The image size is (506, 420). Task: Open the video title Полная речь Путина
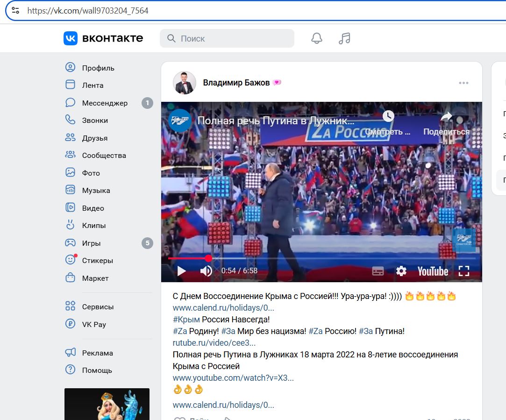coord(276,121)
